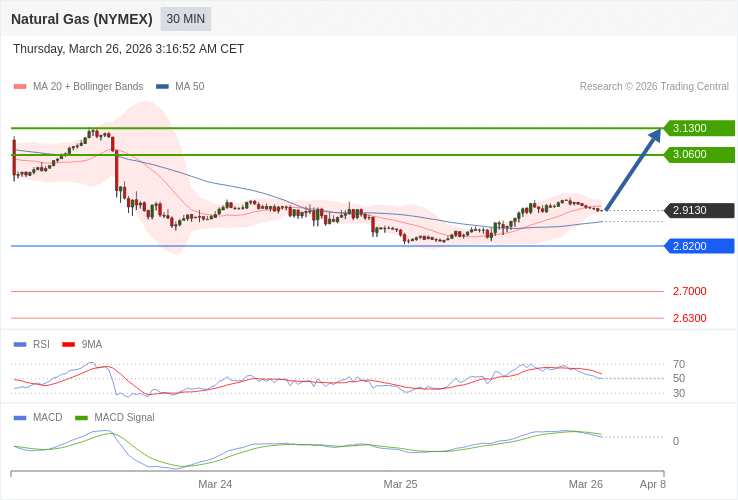
Task: Click the RSI legend swatch
Action: (20, 345)
